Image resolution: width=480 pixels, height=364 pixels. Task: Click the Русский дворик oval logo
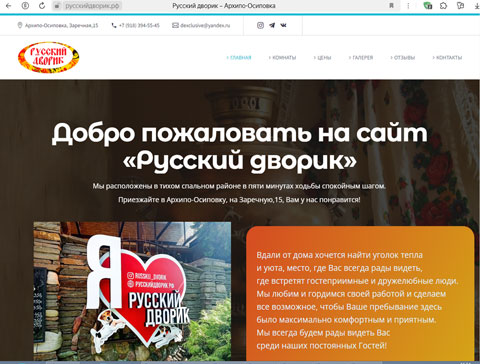(x=49, y=57)
